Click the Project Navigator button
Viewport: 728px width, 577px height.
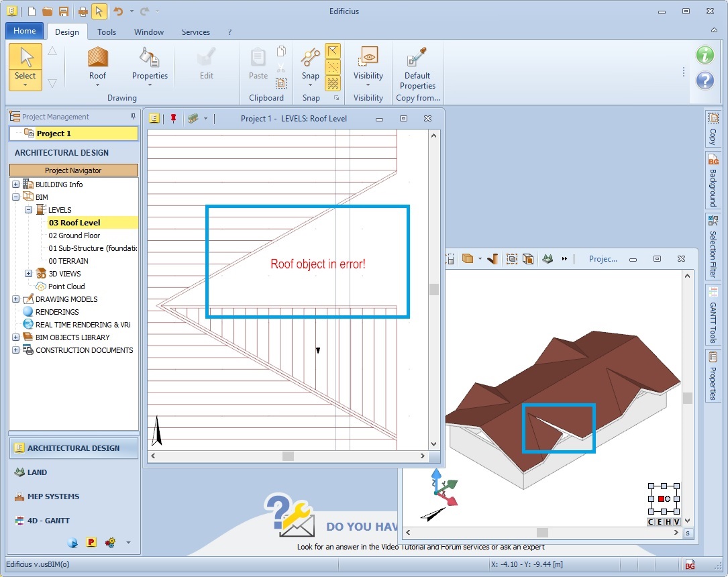pyautogui.click(x=74, y=170)
